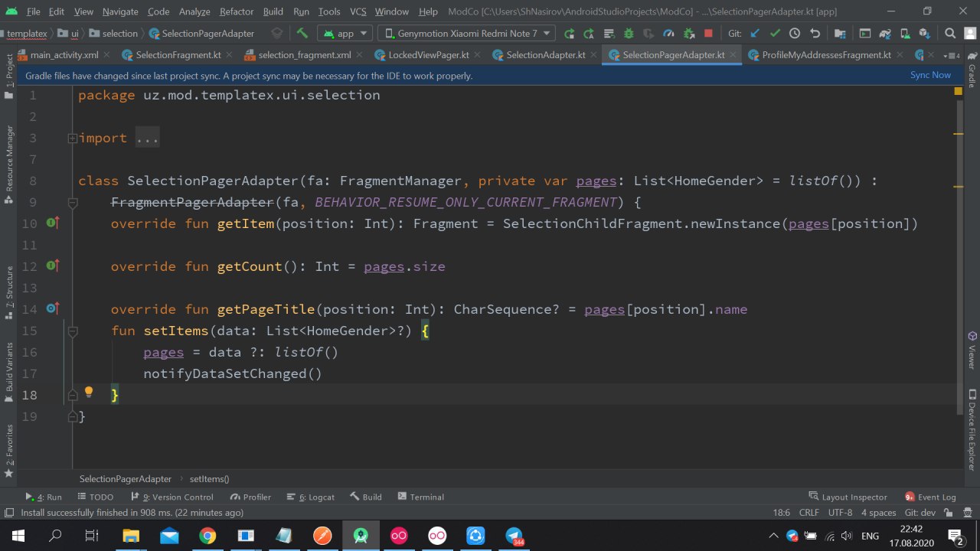Toggle the Terminal tool window
Screen dimensions: 980x551
coord(420,497)
